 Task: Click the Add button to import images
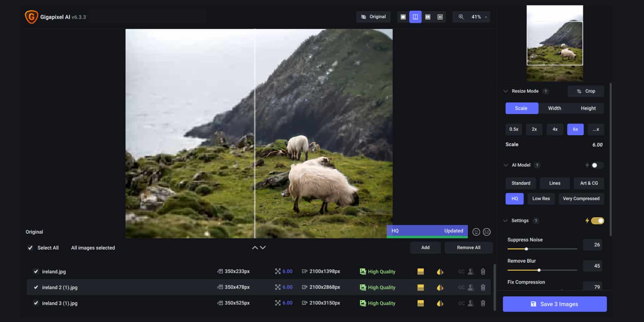425,248
